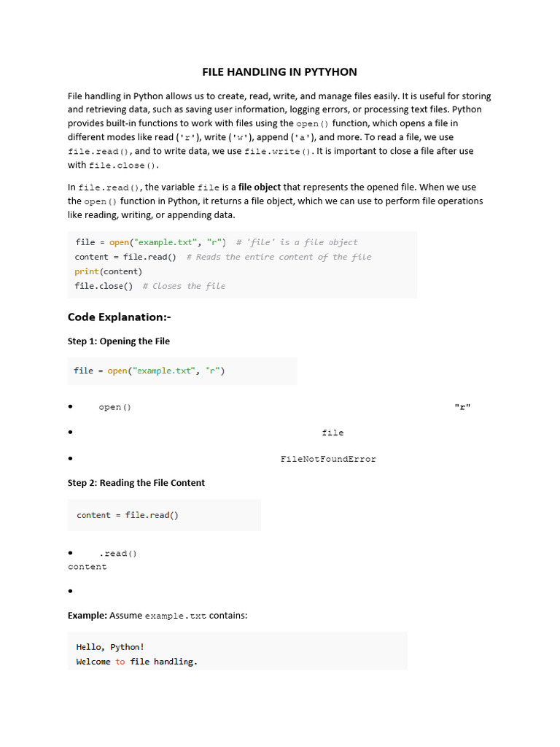Click the print(content) code line
Screen dimensions: 560x747
pyautogui.click(x=108, y=271)
